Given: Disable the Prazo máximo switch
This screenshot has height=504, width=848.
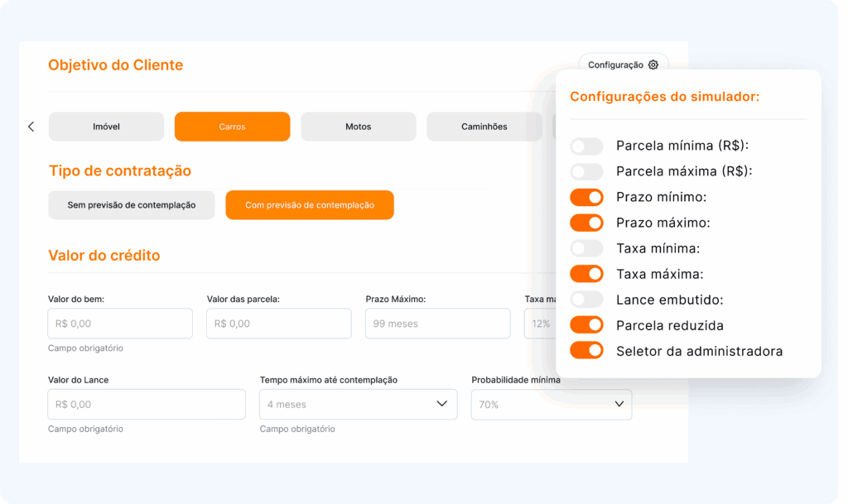Looking at the screenshot, I should pos(586,223).
